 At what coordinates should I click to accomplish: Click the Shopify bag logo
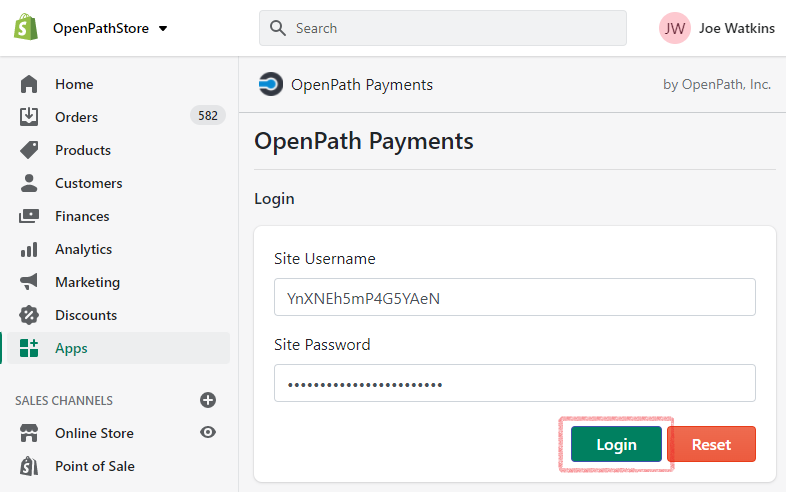click(26, 28)
